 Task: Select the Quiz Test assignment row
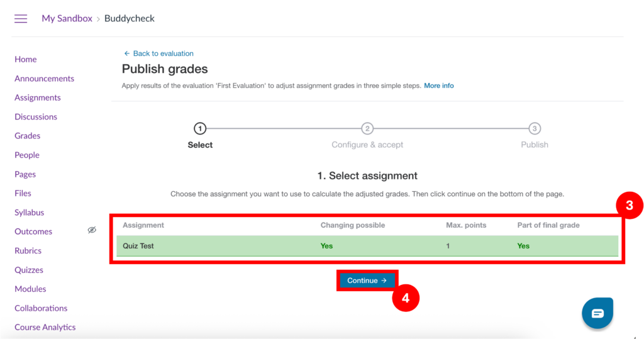click(367, 246)
